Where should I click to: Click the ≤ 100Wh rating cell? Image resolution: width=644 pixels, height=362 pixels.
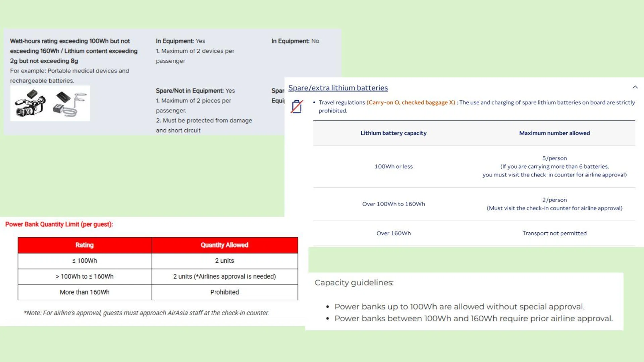pos(85,261)
